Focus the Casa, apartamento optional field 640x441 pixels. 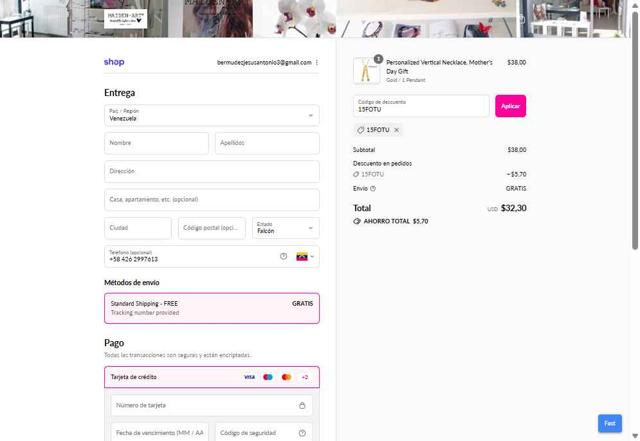pyautogui.click(x=212, y=200)
